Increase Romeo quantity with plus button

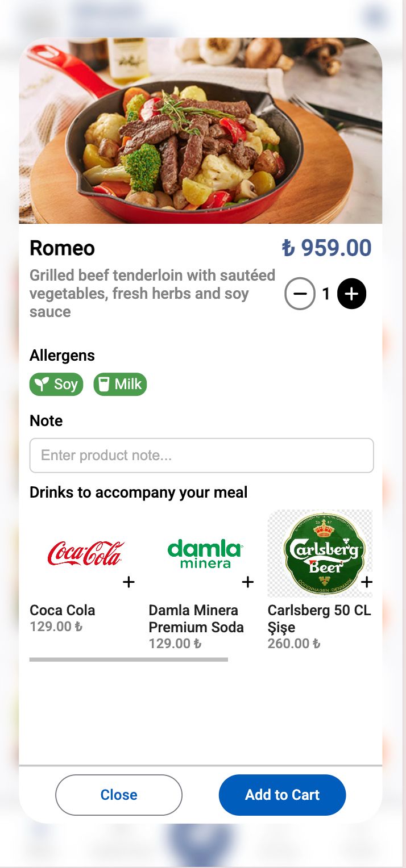pyautogui.click(x=351, y=294)
